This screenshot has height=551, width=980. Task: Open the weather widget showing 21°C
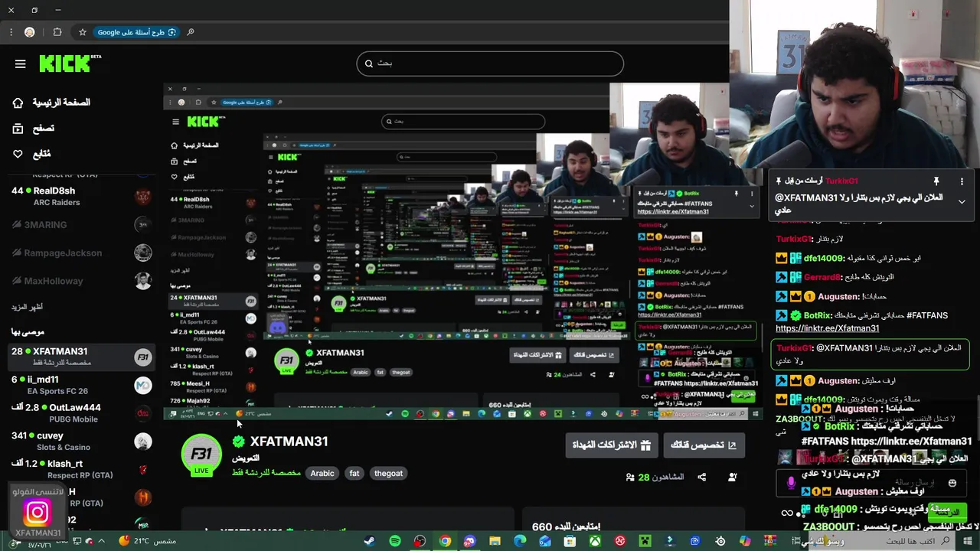point(148,541)
